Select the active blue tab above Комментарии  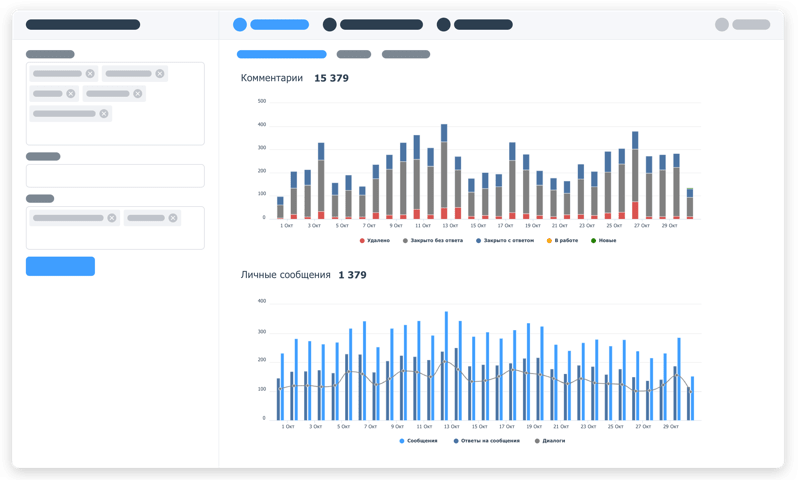(x=281, y=54)
